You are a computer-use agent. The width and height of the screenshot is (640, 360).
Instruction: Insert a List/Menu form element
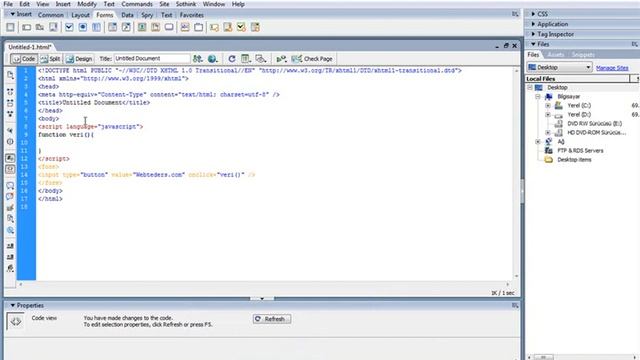point(112,27)
